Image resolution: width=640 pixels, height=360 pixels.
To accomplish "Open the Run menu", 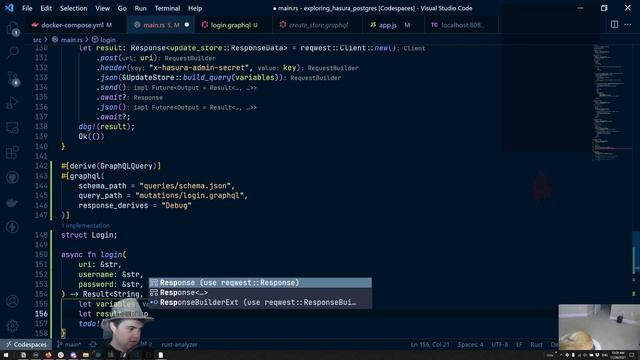I will [140, 8].
